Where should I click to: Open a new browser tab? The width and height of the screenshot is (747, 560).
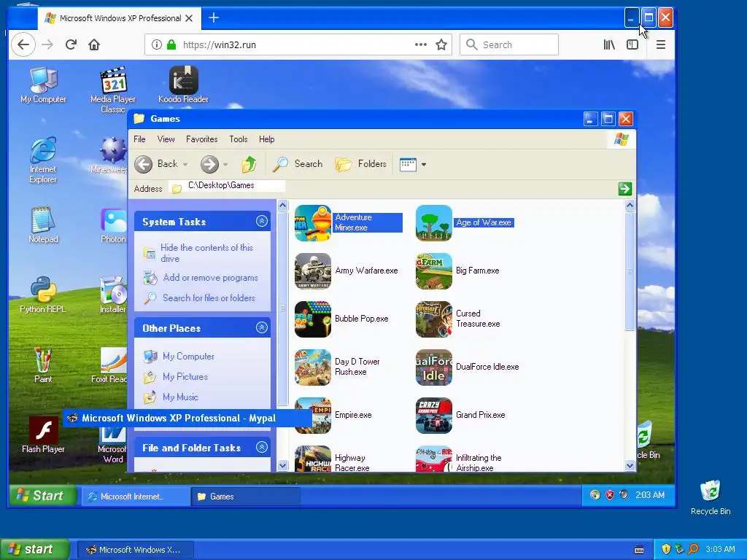[214, 18]
